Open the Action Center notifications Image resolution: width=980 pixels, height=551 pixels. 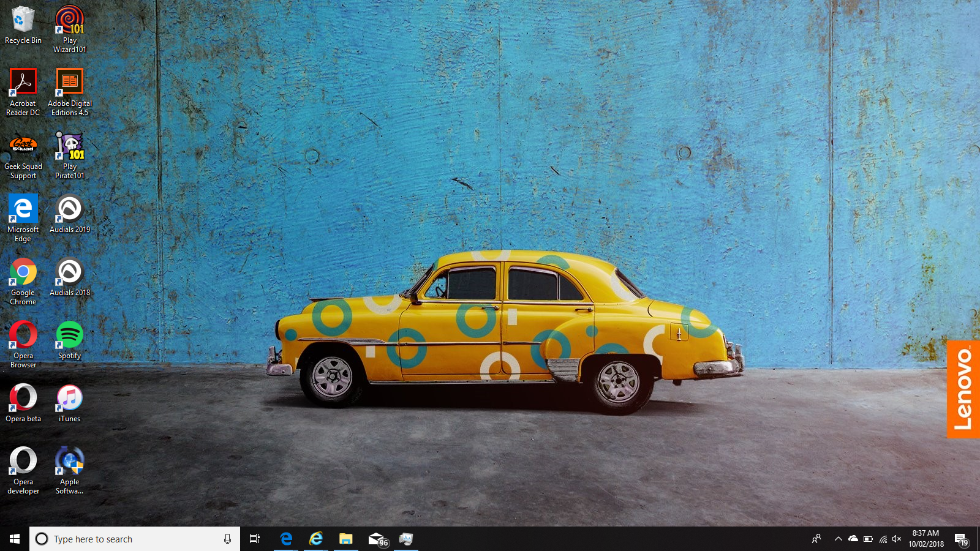(962, 539)
